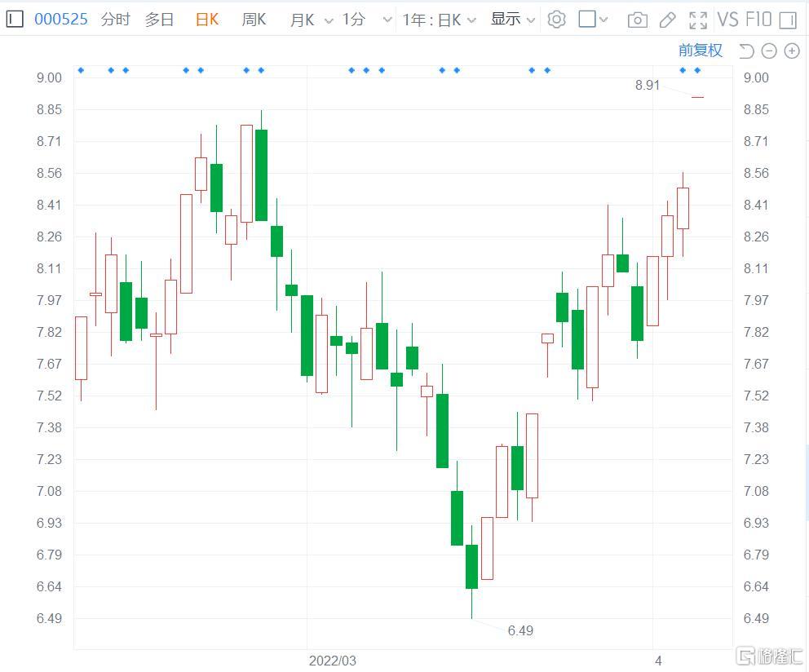
Task: Click the 8.91 high price label
Action: [647, 85]
